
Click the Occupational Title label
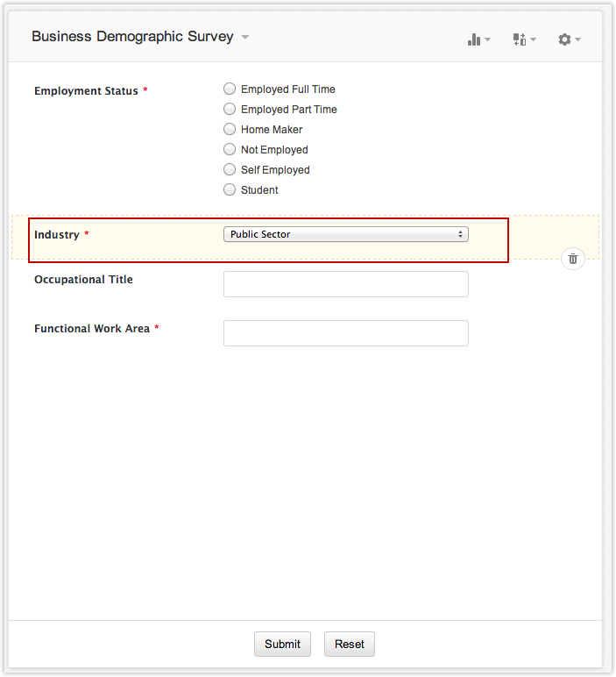[83, 280]
